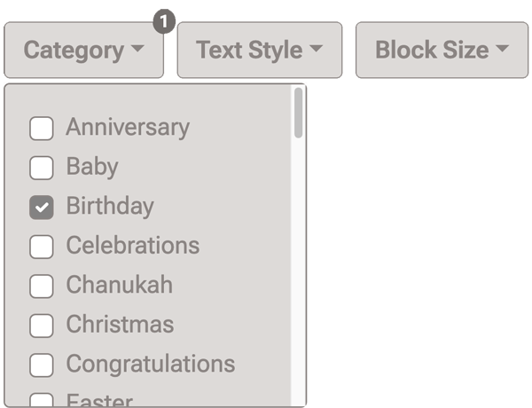Screen dimensions: 532x408
Task: Select the Chanukah option label
Action: (x=120, y=286)
